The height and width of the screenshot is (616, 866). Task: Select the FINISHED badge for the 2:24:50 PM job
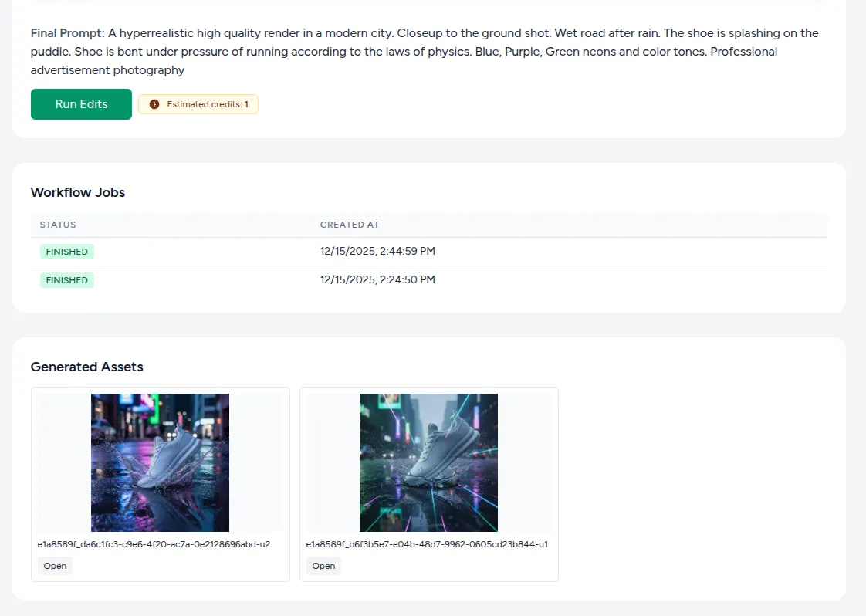pos(67,280)
